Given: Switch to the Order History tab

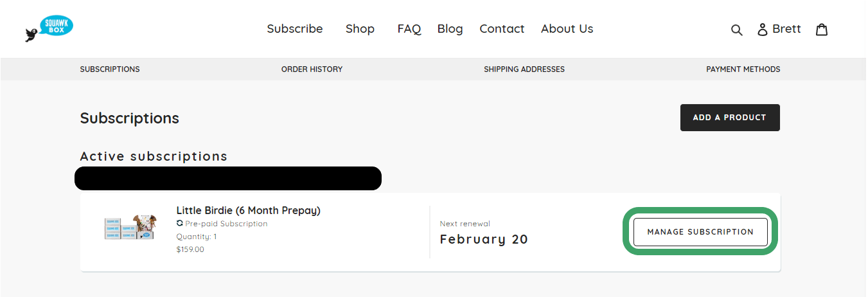Looking at the screenshot, I should pos(312,69).
